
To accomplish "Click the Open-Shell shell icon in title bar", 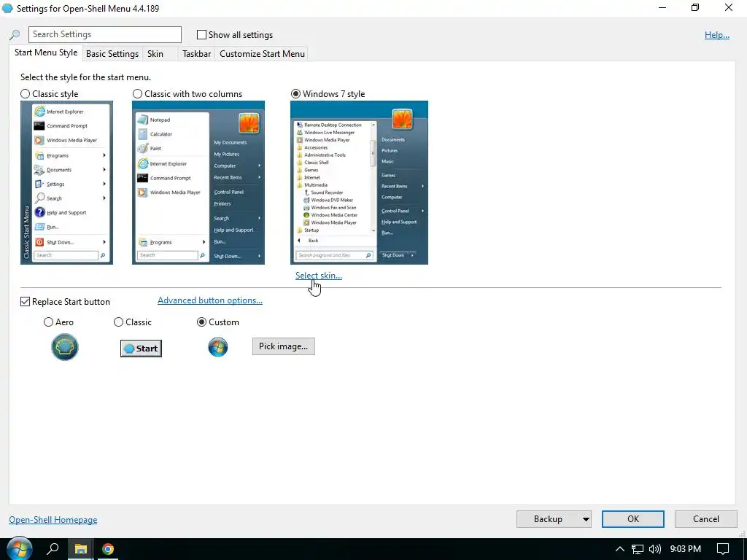I will click(7, 8).
